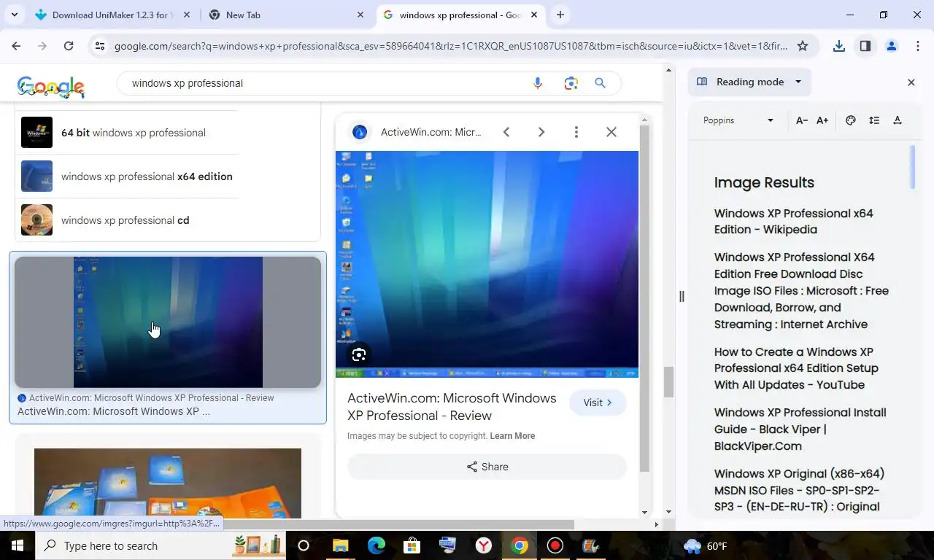Viewport: 934px width, 560px height.
Task: View site information icon in address bar
Action: [x=100, y=46]
